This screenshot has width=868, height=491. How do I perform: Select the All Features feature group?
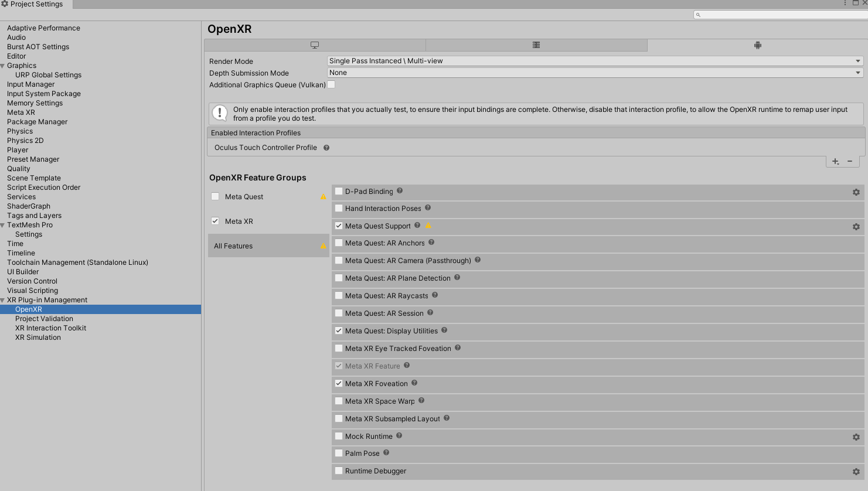[x=233, y=245]
